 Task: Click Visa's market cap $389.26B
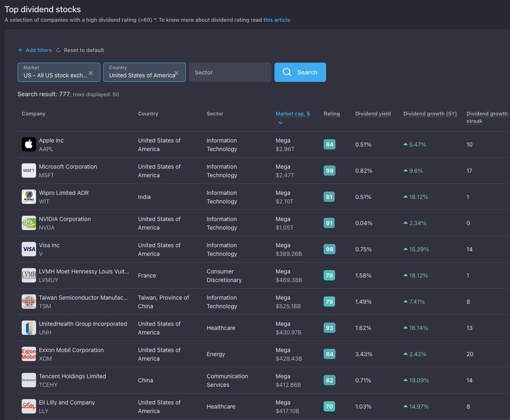click(289, 254)
